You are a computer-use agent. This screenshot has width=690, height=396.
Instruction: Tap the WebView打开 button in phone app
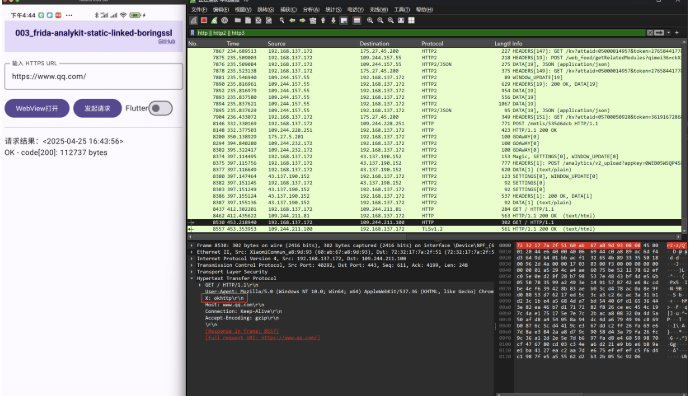click(x=37, y=108)
